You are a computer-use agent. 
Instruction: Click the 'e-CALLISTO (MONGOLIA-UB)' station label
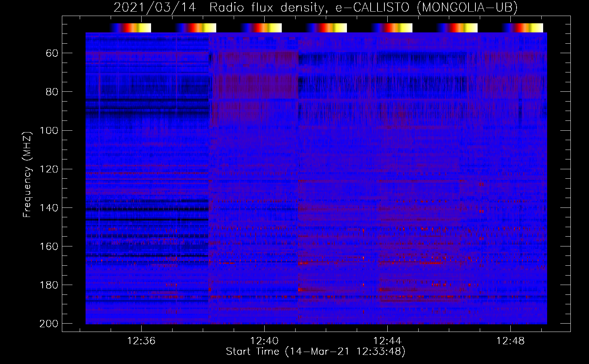pyautogui.click(x=426, y=7)
